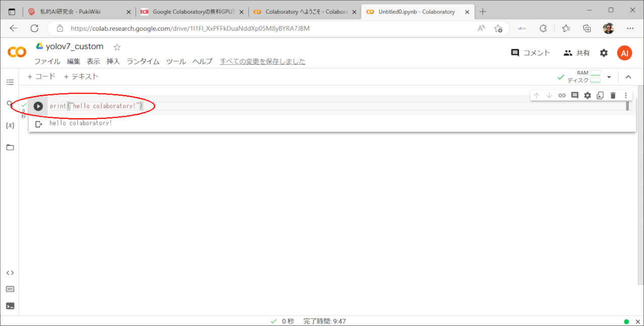Viewport: 644px width, 326px height.
Task: Click the すべての変更を保存しました link
Action: (262, 61)
